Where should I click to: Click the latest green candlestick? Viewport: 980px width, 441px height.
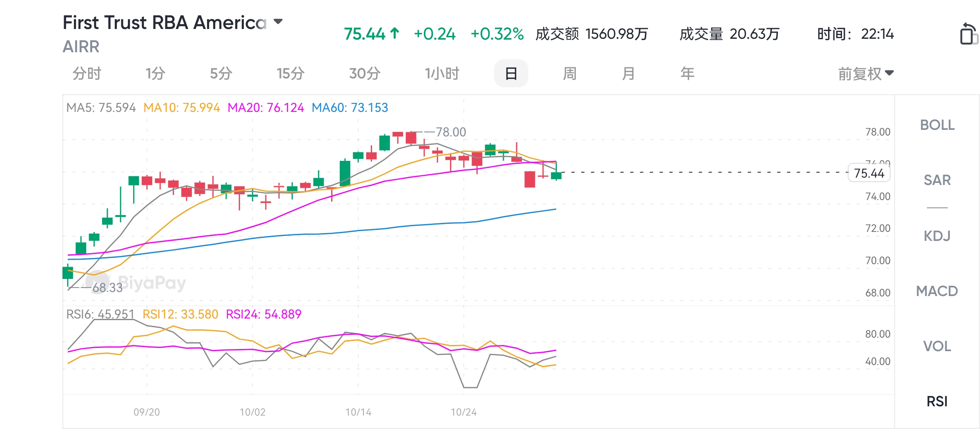pyautogui.click(x=556, y=176)
